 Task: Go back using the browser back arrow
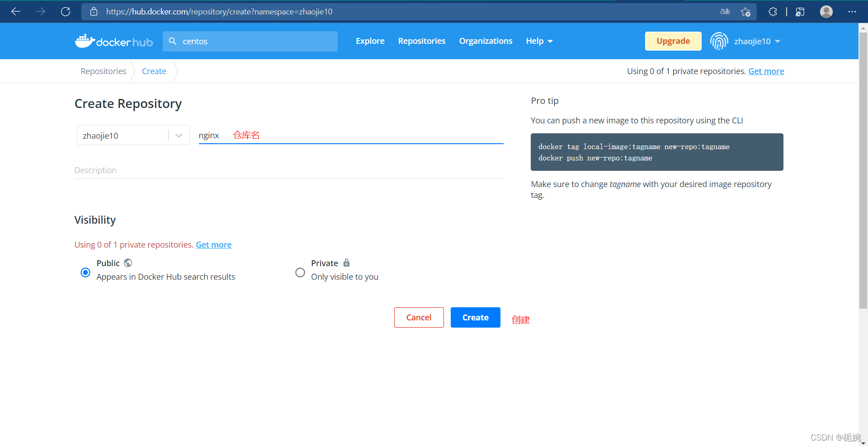pos(16,12)
